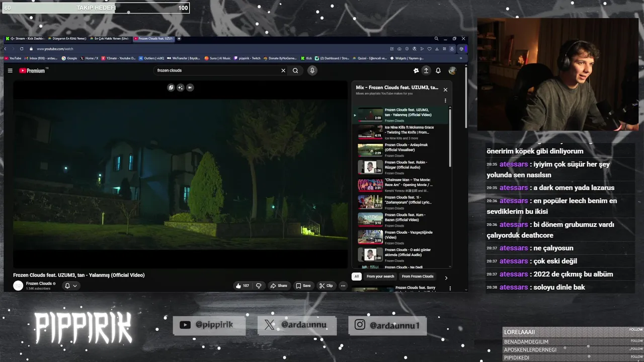Screen dimensions: 644x362
Task: Click the video player area
Action: 180,174
